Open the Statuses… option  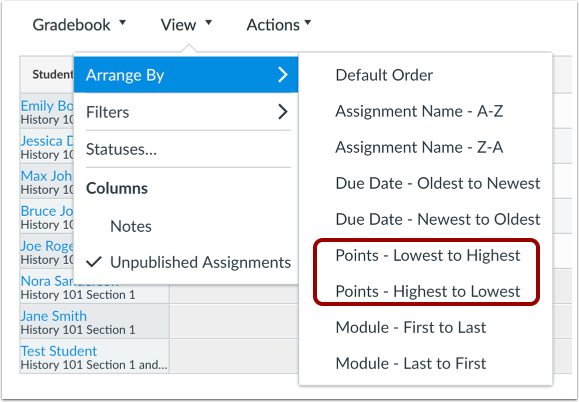(x=186, y=149)
